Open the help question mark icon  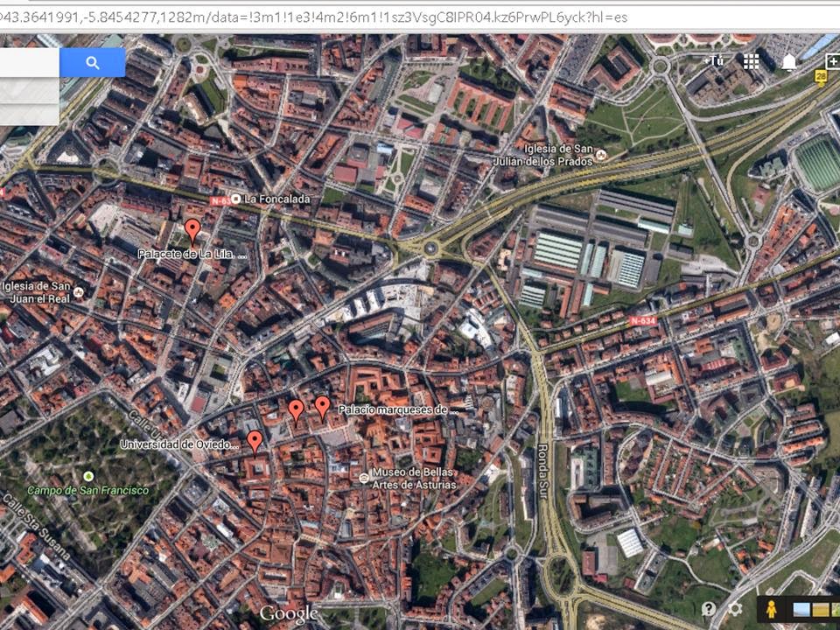(709, 609)
